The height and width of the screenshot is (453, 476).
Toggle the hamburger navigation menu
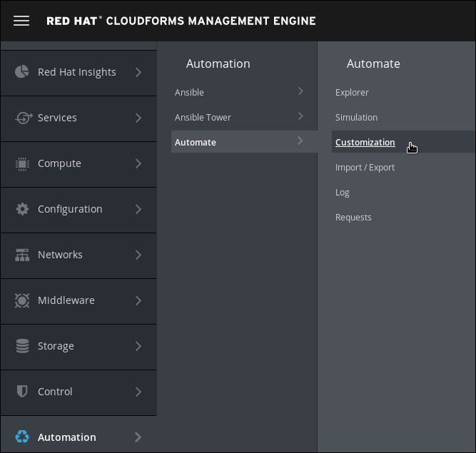(x=21, y=21)
